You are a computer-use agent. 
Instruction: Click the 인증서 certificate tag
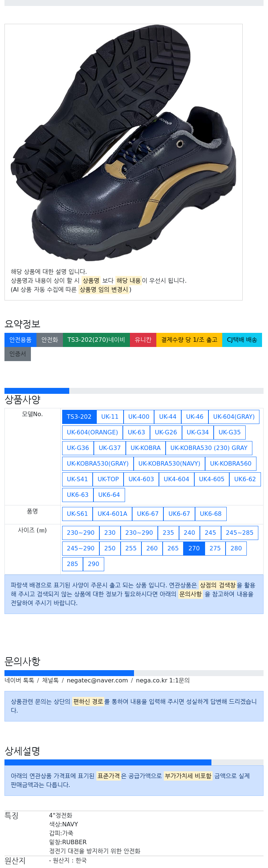(17, 354)
